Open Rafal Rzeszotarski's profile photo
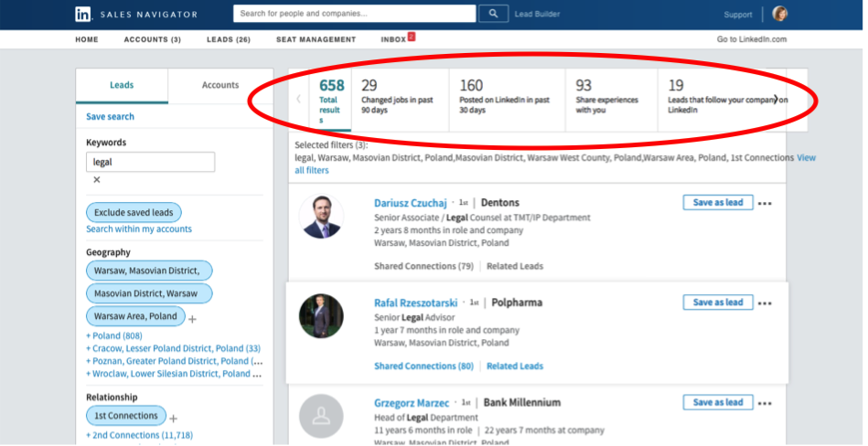Image resolution: width=868 pixels, height=446 pixels. (321, 316)
